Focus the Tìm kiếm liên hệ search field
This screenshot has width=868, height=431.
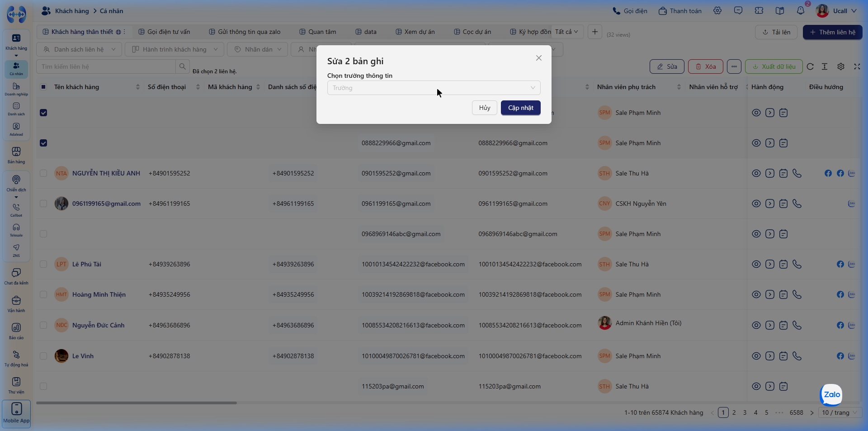(x=106, y=66)
